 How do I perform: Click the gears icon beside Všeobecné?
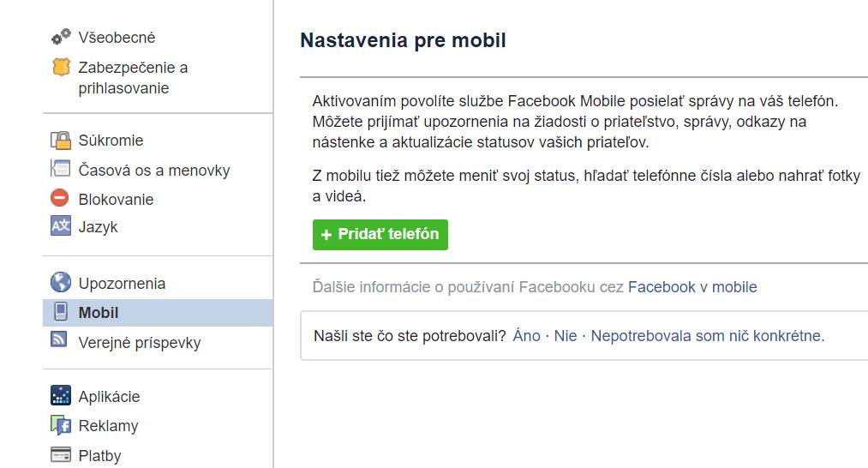pos(61,37)
